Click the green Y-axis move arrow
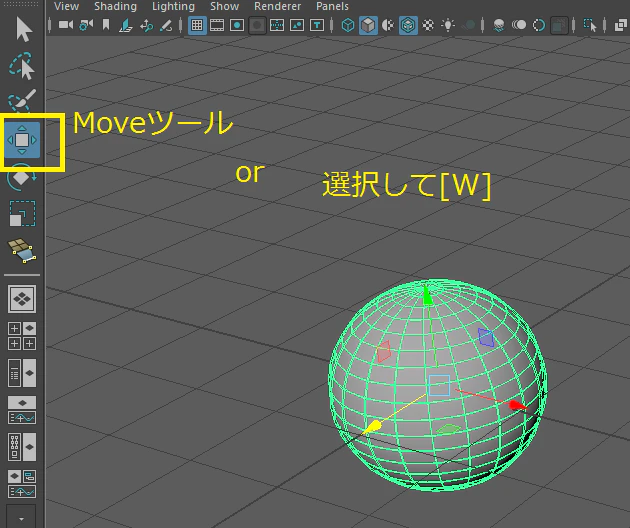 coord(428,296)
